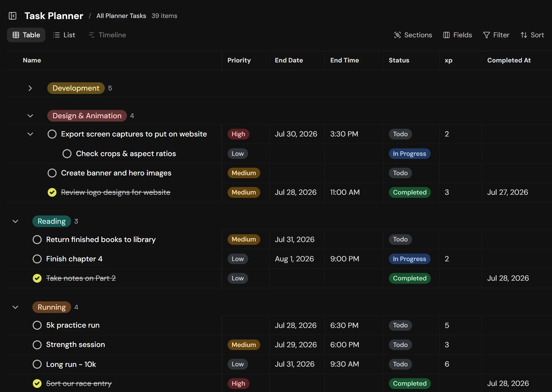
Task: Edit 6:00 PM time on Strength session
Action: coord(354,345)
